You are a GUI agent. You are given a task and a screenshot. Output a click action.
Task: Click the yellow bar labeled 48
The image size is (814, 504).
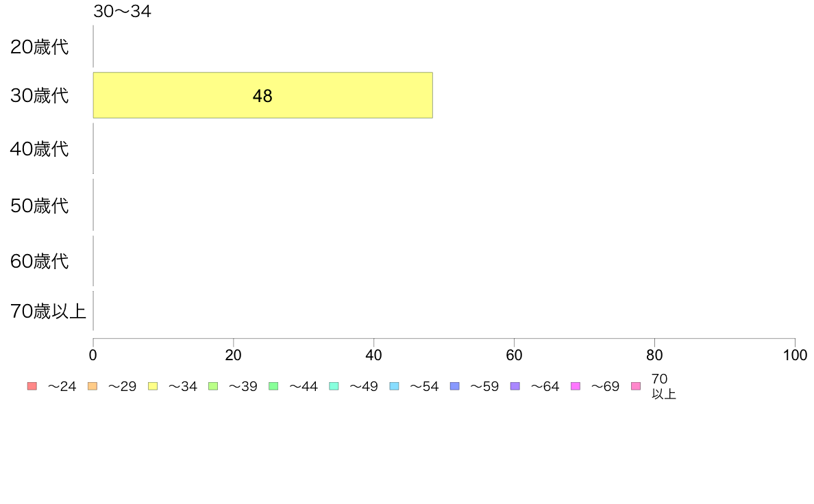pos(262,95)
